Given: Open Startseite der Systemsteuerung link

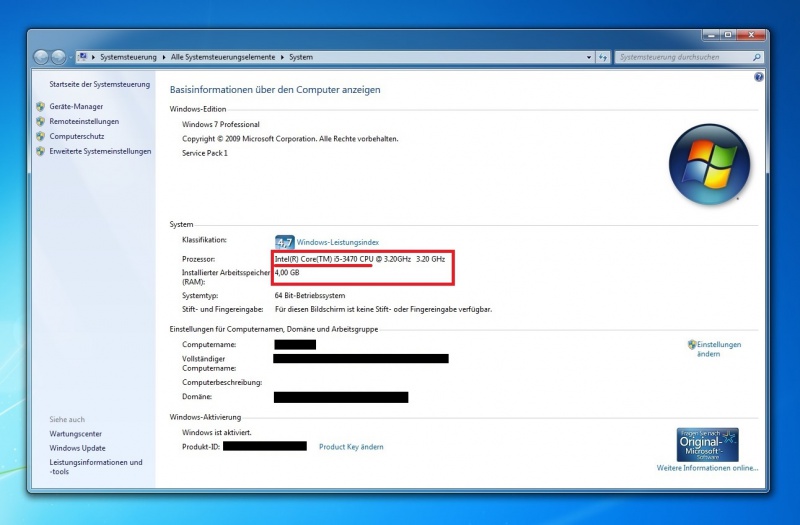Looking at the screenshot, I should 99,84.
